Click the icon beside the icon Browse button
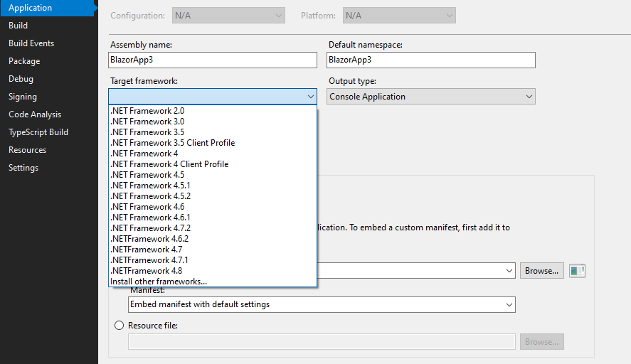Screen dimensions: 631x364 577,271
